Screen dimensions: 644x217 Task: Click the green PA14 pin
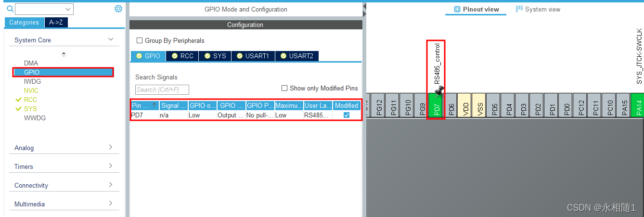(x=638, y=105)
